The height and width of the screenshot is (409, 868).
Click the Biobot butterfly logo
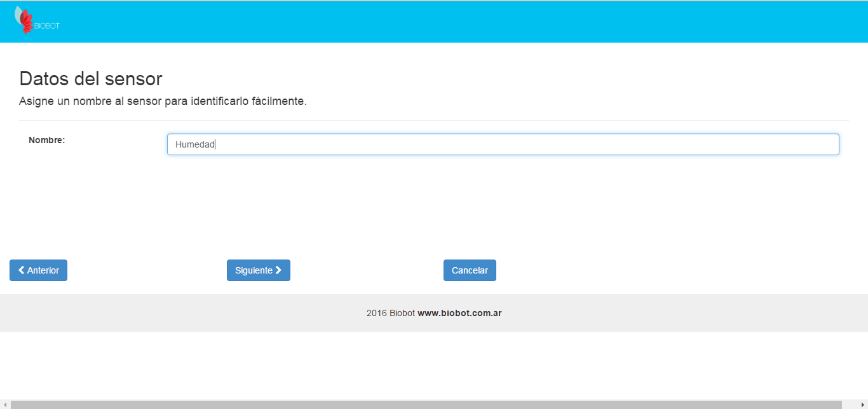24,20
